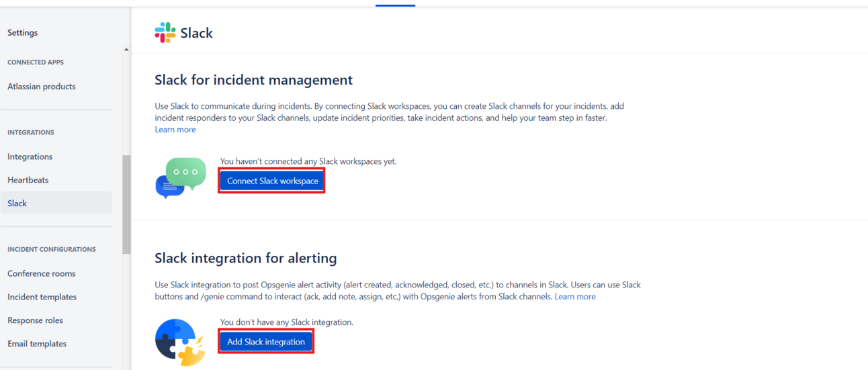This screenshot has width=868, height=370.
Task: Open Atlassian products in sidebar
Action: [42, 87]
